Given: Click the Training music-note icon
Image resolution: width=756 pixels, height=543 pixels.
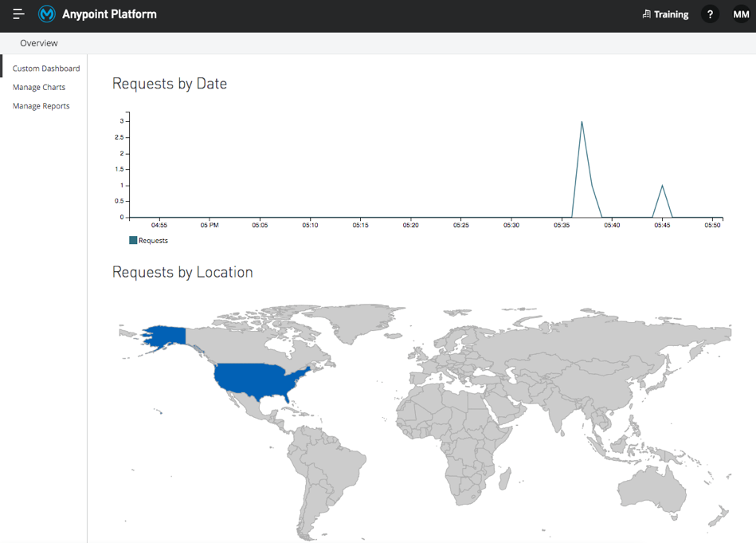Looking at the screenshot, I should tap(647, 14).
